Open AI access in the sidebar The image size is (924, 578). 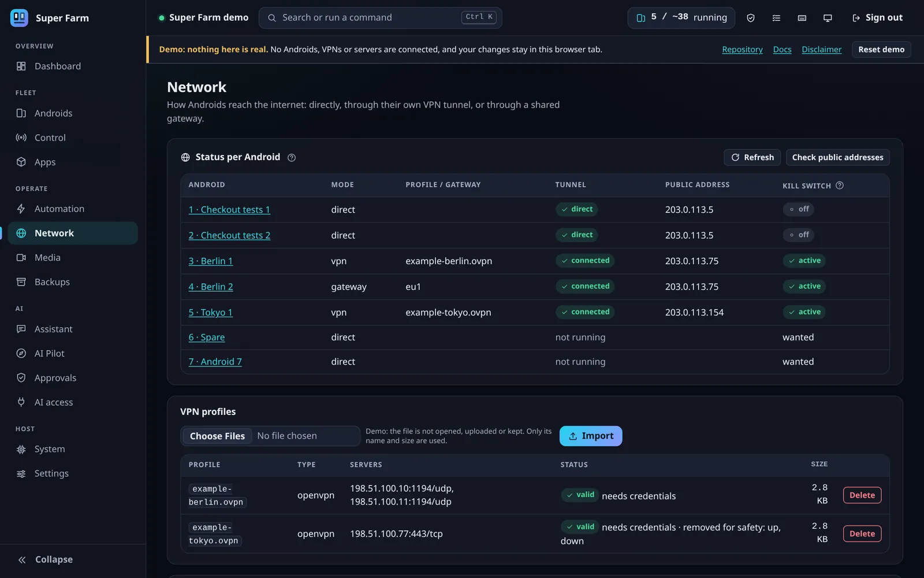(x=73, y=402)
